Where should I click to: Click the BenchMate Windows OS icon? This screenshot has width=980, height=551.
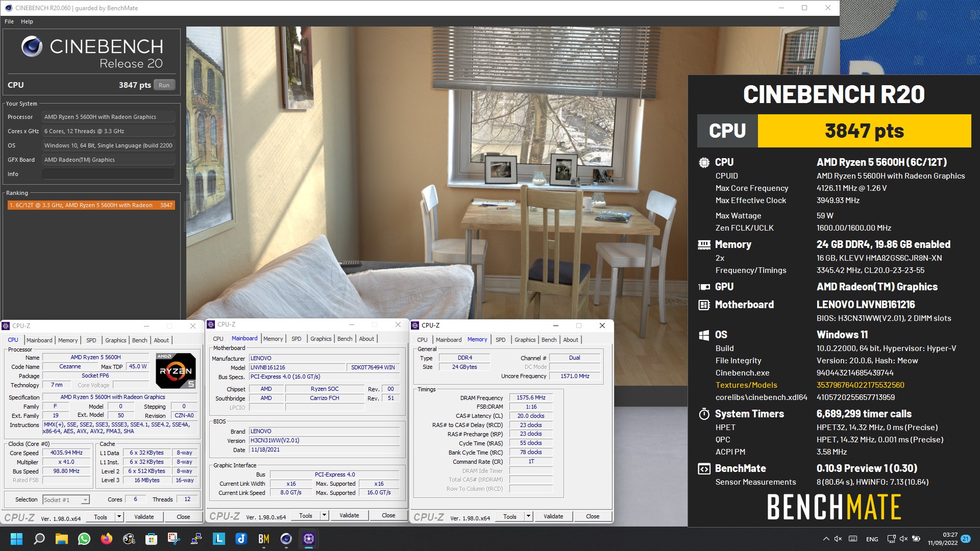(704, 335)
